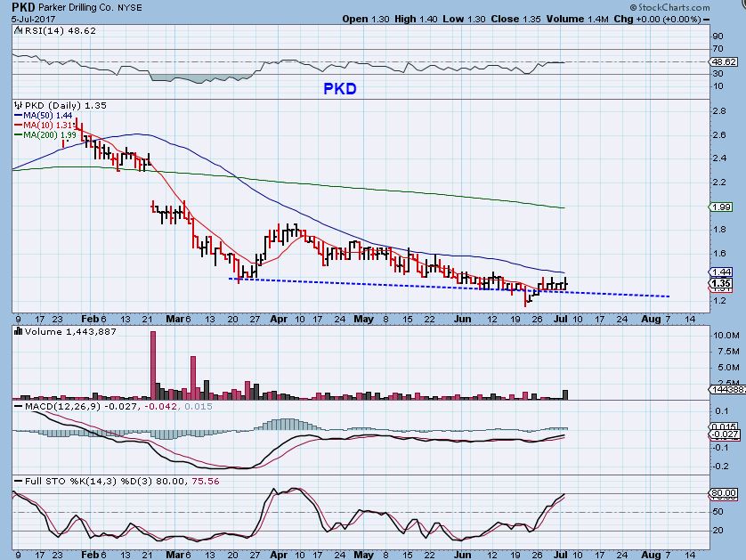Click the Volume panel legend icon
This screenshot has height=560, width=746.
pyautogui.click(x=18, y=330)
